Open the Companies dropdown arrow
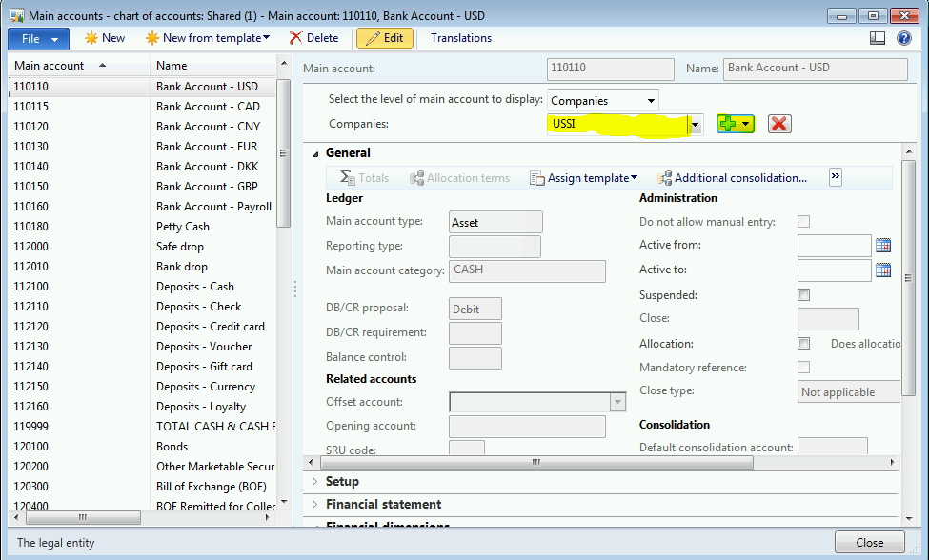 click(695, 123)
